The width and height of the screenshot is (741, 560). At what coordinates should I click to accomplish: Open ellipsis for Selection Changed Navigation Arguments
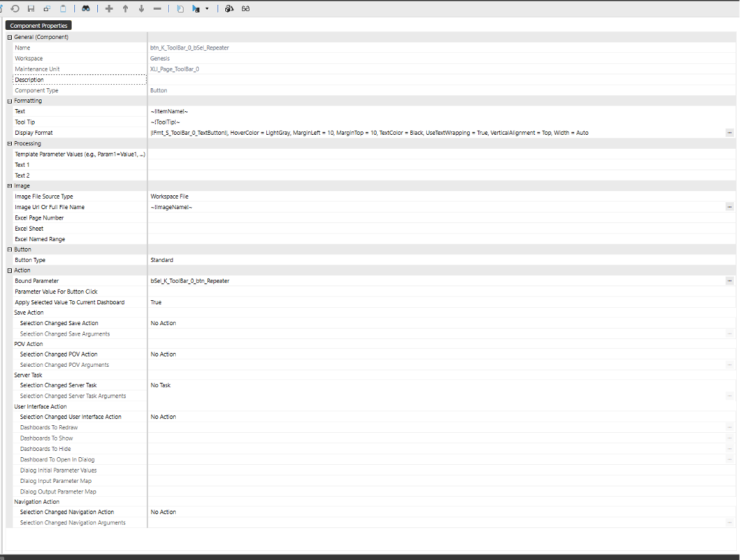730,522
